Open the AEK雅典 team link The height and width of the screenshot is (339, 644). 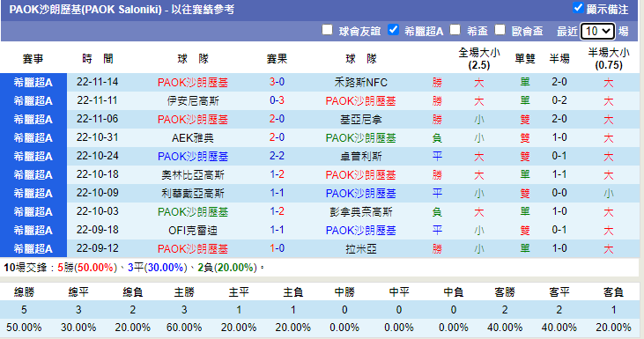[193, 138]
